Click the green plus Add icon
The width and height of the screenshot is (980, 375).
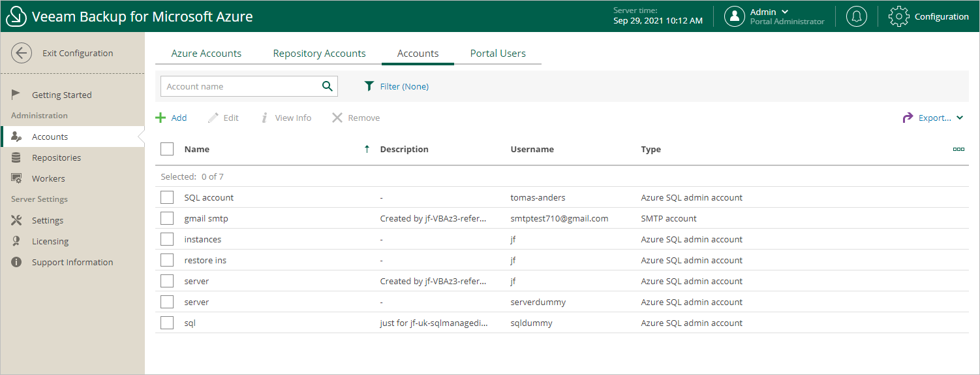[161, 118]
